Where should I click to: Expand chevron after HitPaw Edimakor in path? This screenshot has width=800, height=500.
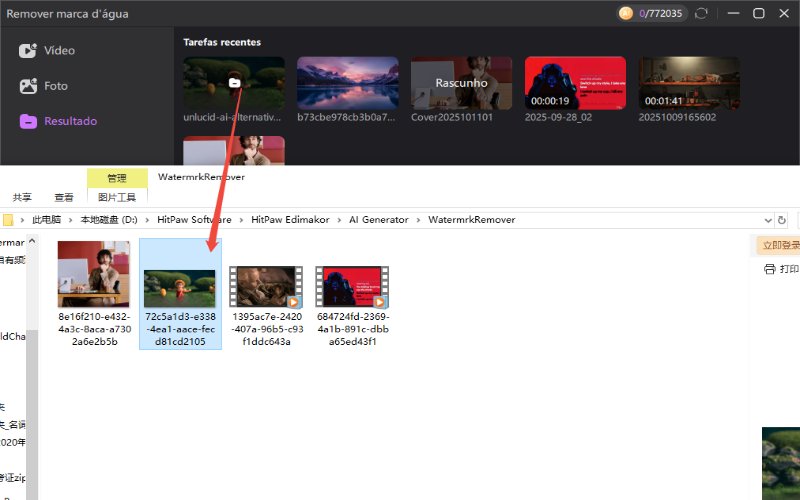point(340,219)
